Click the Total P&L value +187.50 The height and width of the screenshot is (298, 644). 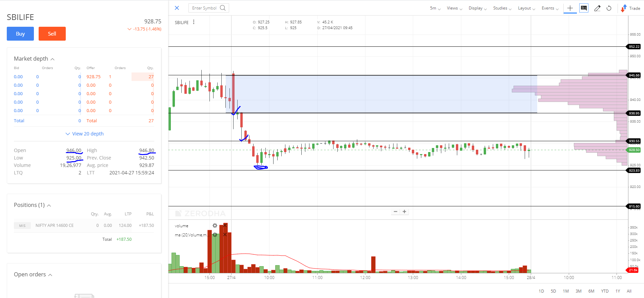(124, 239)
